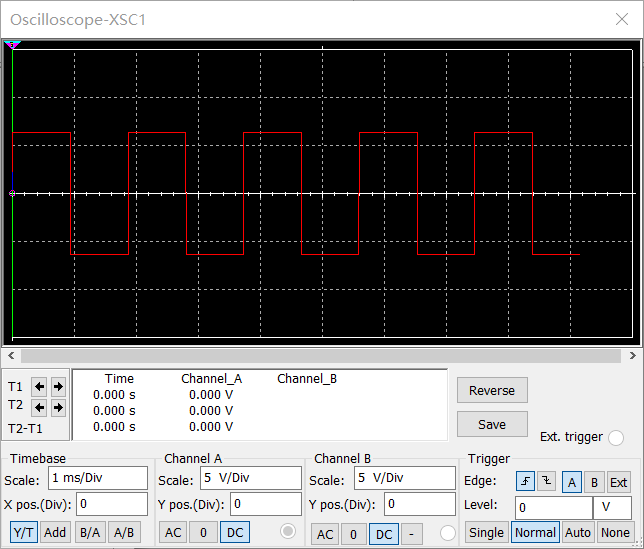Move cursor T1 left with arrow

click(x=39, y=386)
